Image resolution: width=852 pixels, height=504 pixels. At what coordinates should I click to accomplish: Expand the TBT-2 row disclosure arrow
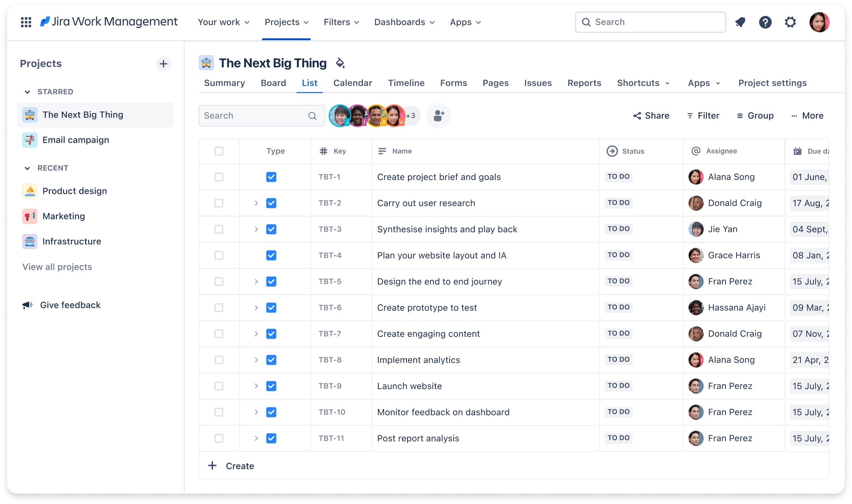pyautogui.click(x=256, y=203)
